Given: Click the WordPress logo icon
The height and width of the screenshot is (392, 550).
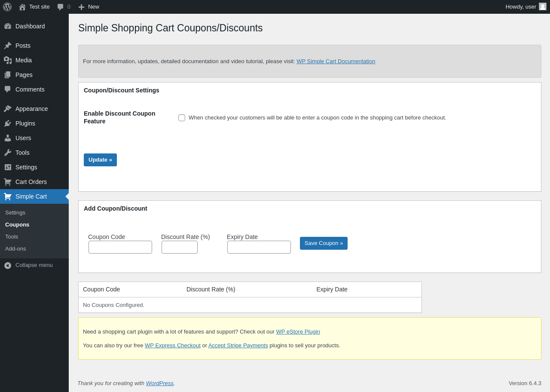Looking at the screenshot, I should click(x=7, y=7).
